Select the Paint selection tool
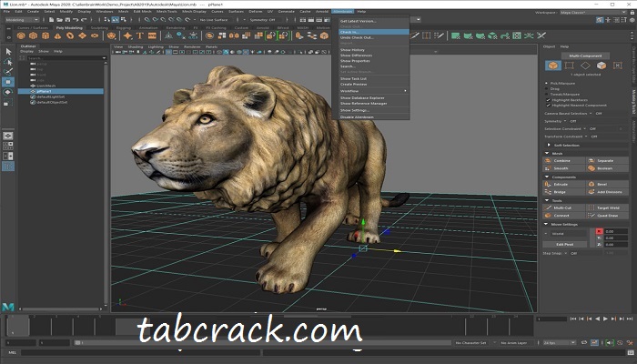 click(x=8, y=72)
